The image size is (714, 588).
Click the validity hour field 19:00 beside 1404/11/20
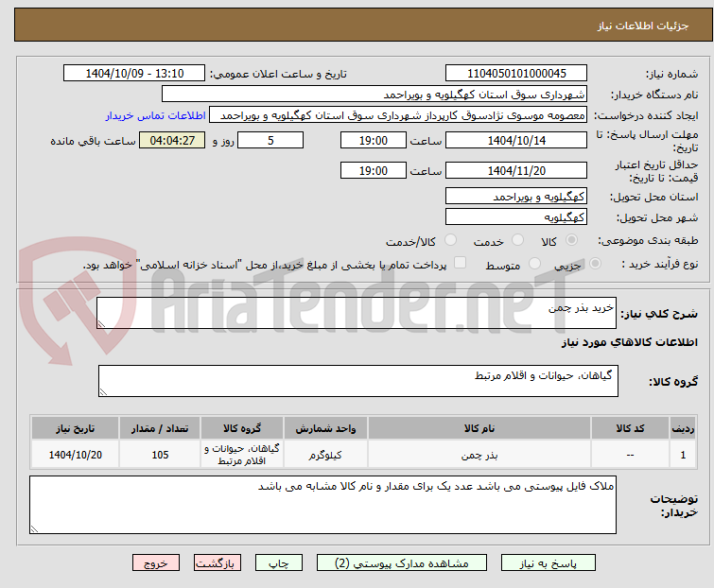pyautogui.click(x=374, y=171)
